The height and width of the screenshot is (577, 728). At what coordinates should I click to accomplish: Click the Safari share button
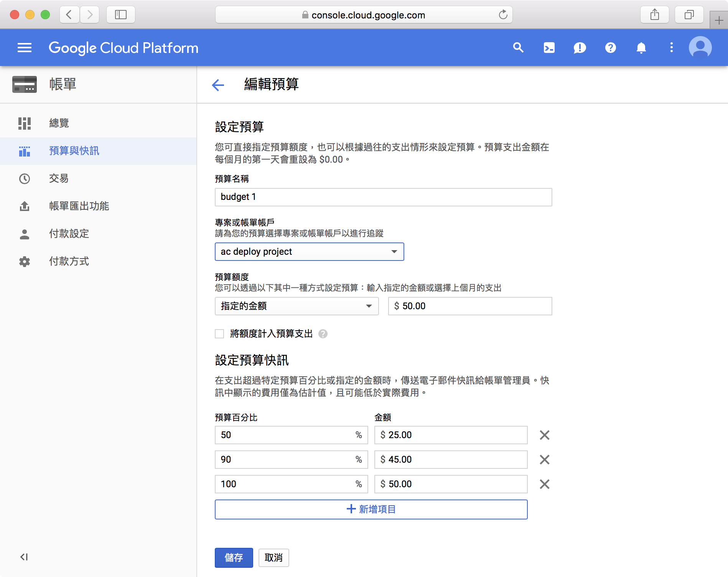pyautogui.click(x=655, y=15)
